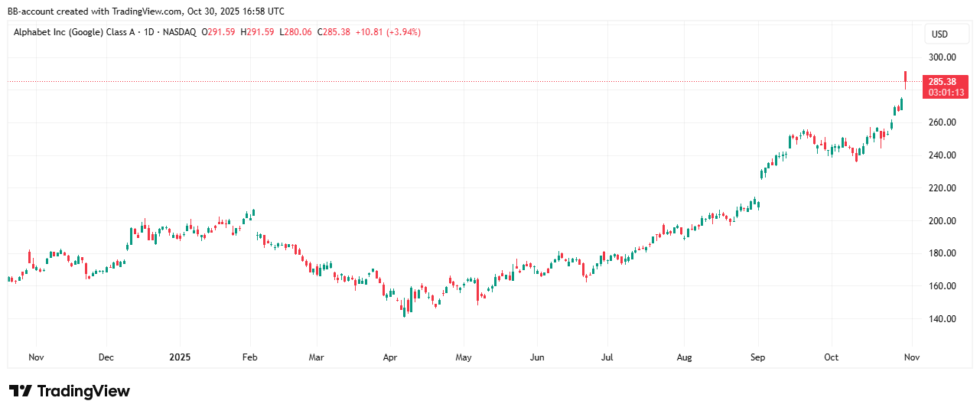Click the TradingView logo icon
The width and height of the screenshot is (980, 414).
pyautogui.click(x=21, y=391)
